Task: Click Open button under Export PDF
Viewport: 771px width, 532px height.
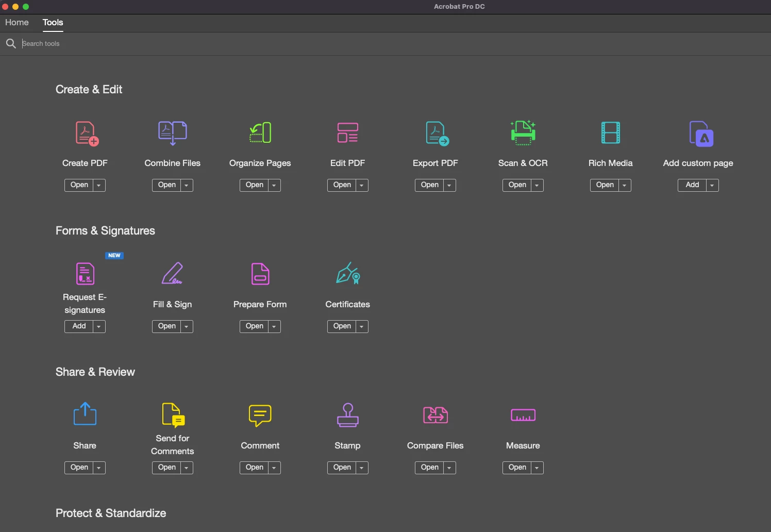Action: click(429, 185)
